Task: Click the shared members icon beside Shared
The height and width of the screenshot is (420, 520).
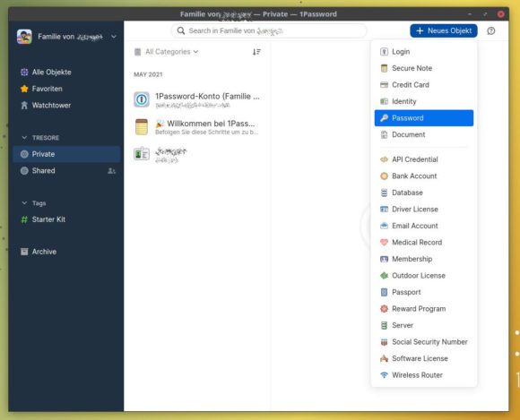Action: tap(111, 171)
